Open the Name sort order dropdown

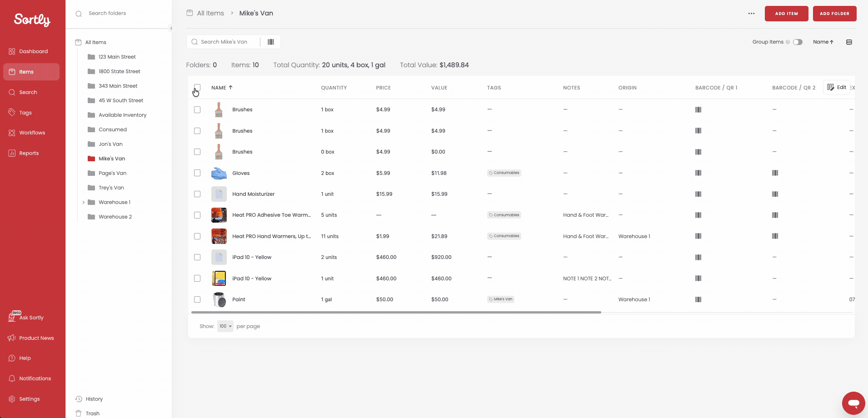pos(823,42)
